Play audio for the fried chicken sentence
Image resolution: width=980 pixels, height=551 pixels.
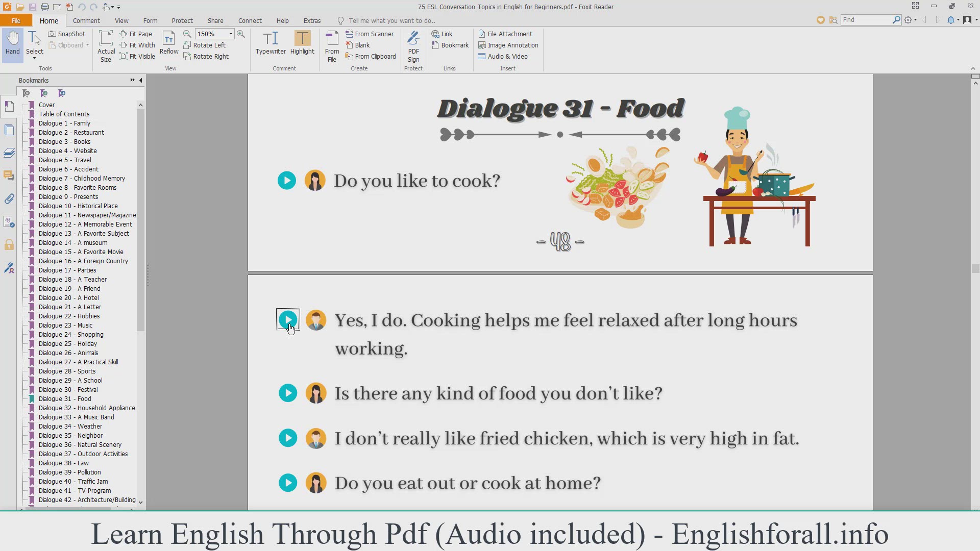pos(288,438)
